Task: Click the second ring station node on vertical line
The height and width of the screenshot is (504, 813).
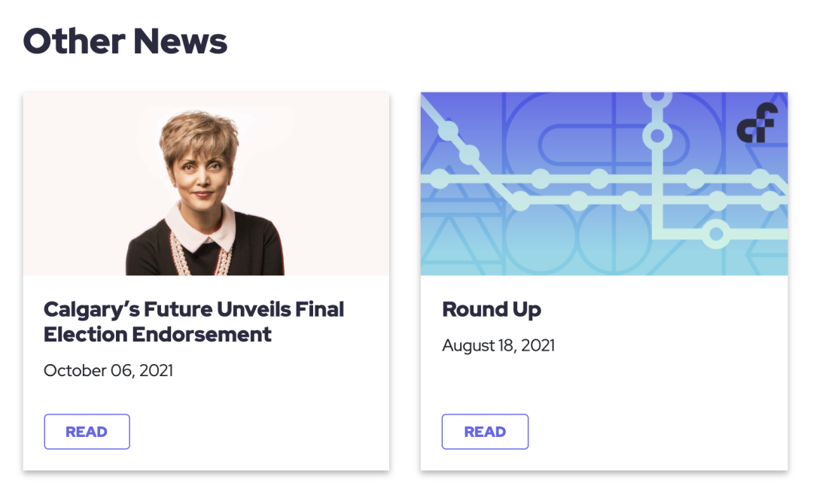Action: click(x=657, y=136)
